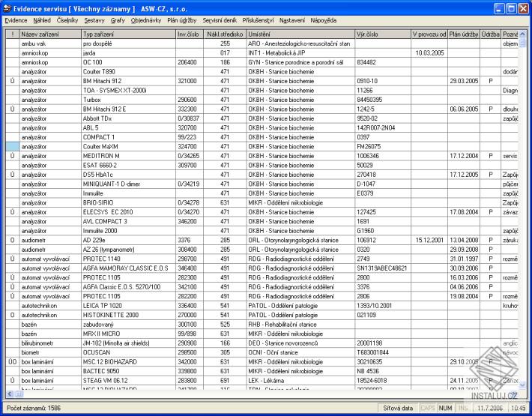Open the Náhled menu
This screenshot has height=416, width=532.
point(42,20)
